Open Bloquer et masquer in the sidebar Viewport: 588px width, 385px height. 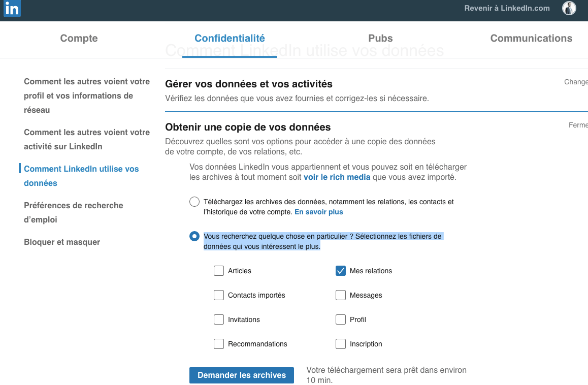click(x=62, y=242)
